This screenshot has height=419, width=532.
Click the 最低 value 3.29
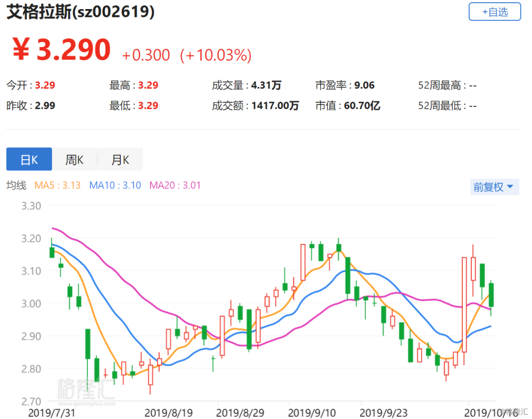[148, 105]
